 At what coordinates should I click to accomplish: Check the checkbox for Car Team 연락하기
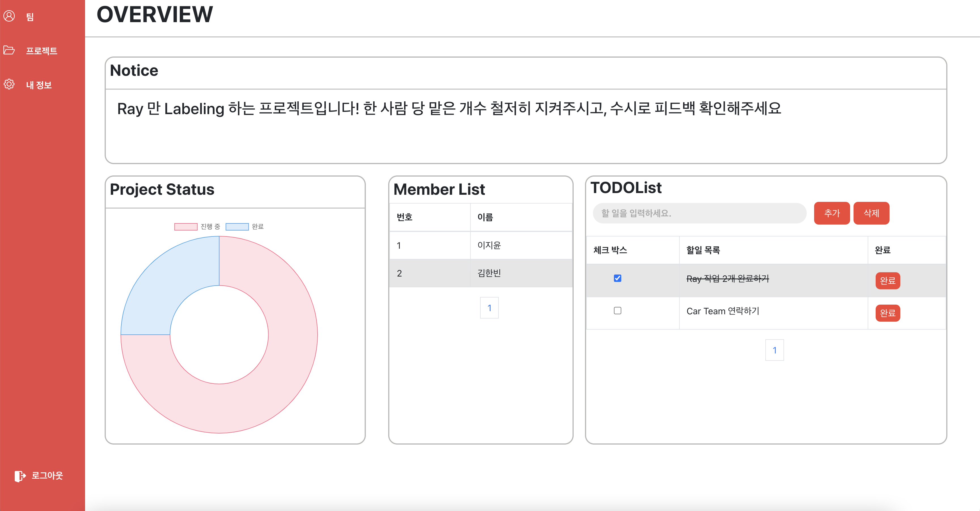point(618,311)
